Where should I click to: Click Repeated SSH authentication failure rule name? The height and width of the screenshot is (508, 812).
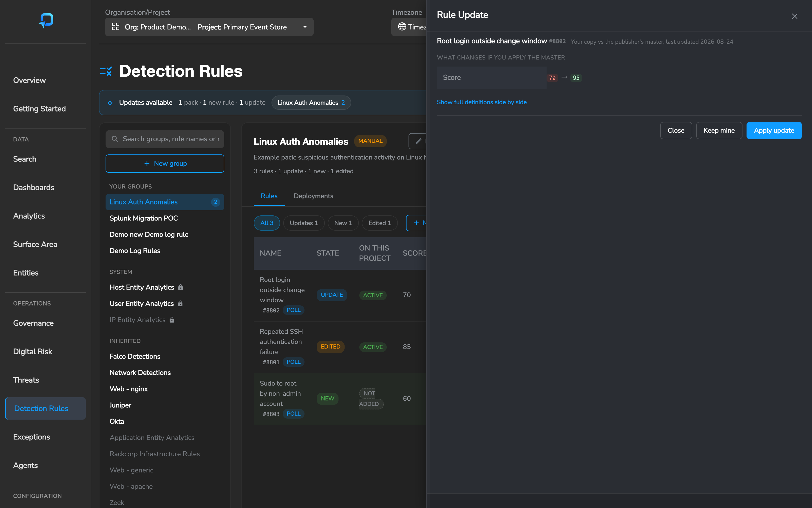tap(281, 341)
